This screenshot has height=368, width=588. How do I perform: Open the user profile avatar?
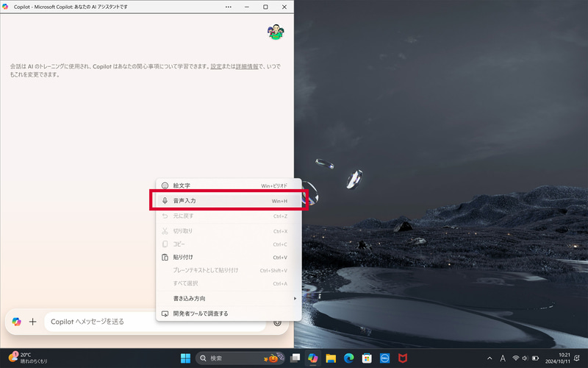pos(276,32)
